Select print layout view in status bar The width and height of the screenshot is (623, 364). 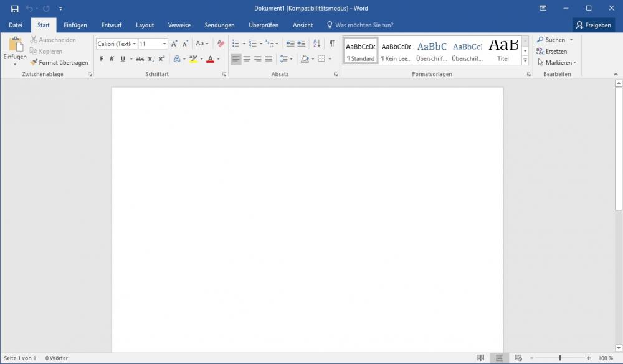tap(500, 358)
